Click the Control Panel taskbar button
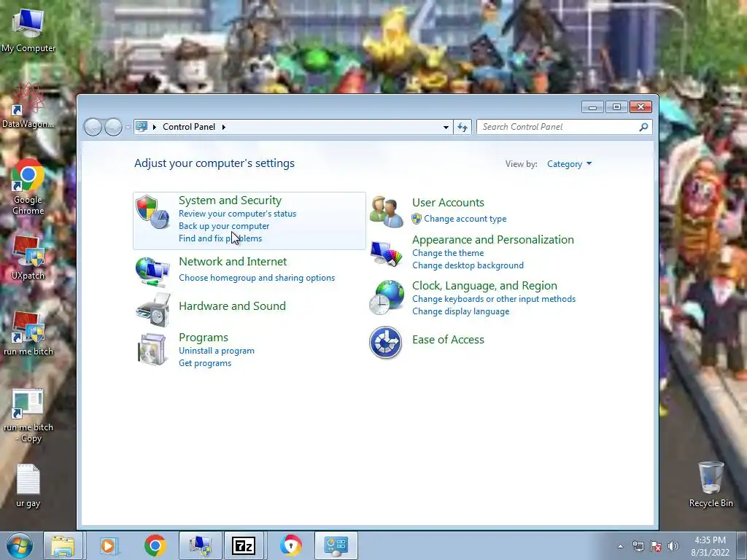Image resolution: width=747 pixels, height=560 pixels. coord(336,545)
